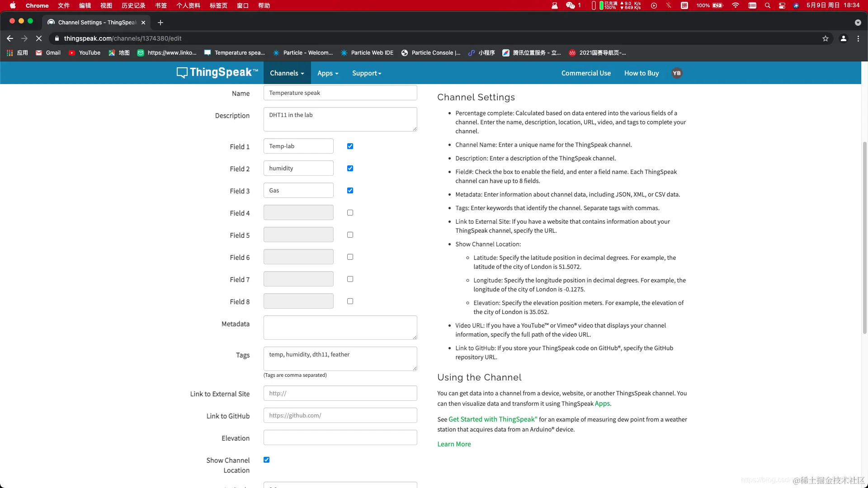
Task: Go back with the browser back arrow
Action: (10, 38)
